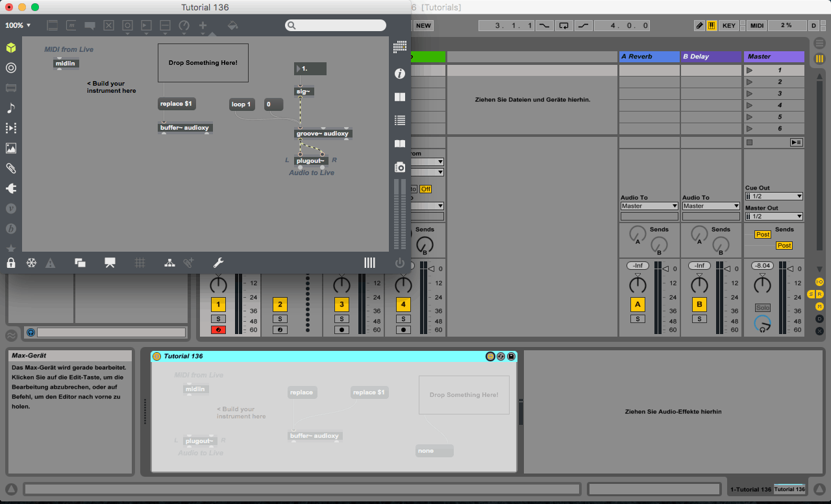Open the Max object browser cube icon
This screenshot has height=504, width=831.
11,48
